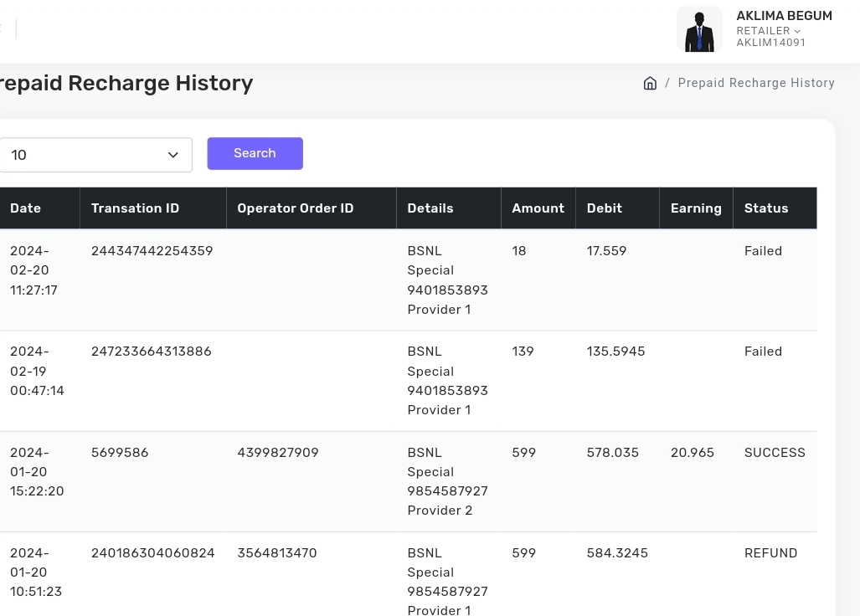Screen dimensions: 860x616
Task: Open the profile avatar picture
Action: pos(699,30)
